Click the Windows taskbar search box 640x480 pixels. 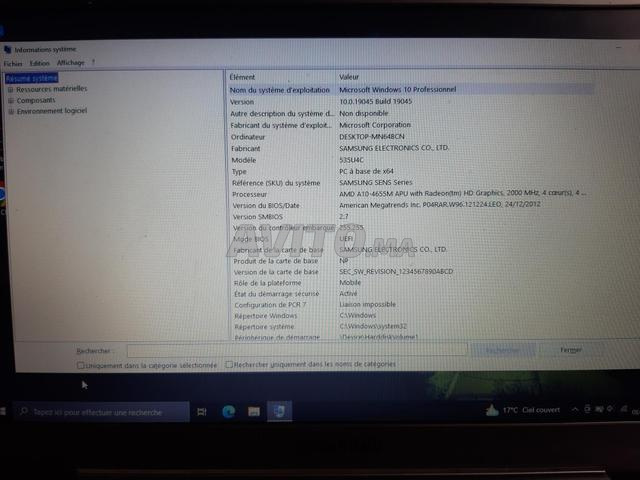point(101,412)
